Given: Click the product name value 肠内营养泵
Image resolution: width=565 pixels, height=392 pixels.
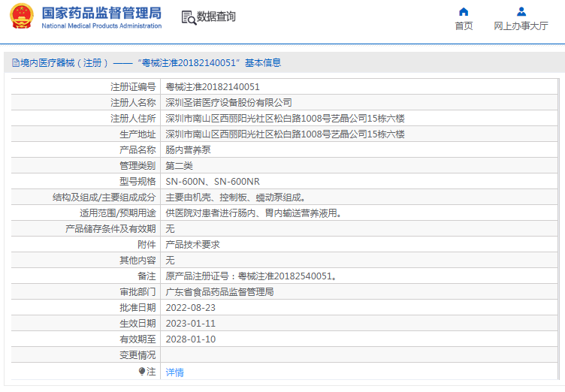Looking at the screenshot, I should (188, 150).
